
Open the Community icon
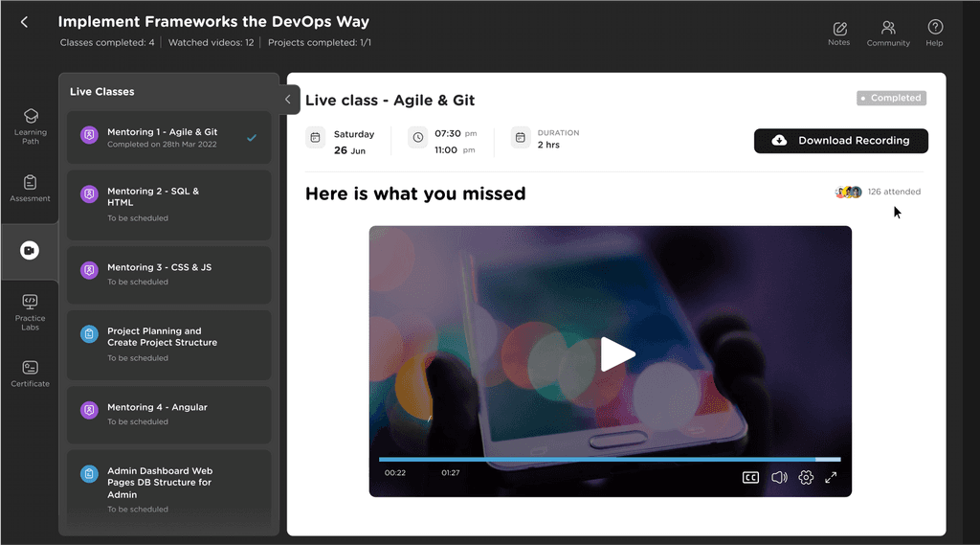pyautogui.click(x=888, y=34)
